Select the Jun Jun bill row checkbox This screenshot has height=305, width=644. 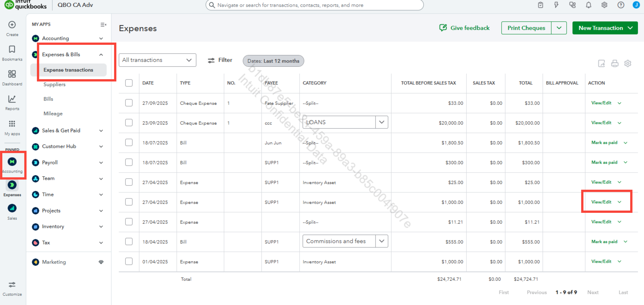tap(129, 142)
